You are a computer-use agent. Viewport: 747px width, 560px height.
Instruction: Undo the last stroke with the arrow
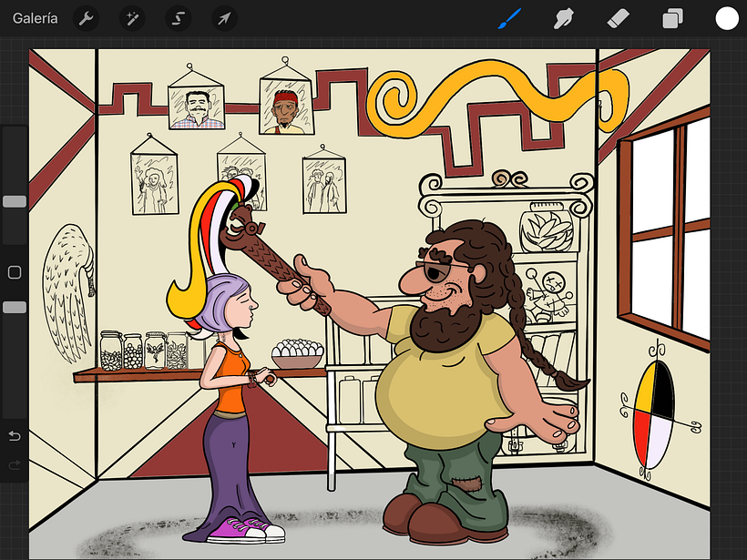[15, 436]
